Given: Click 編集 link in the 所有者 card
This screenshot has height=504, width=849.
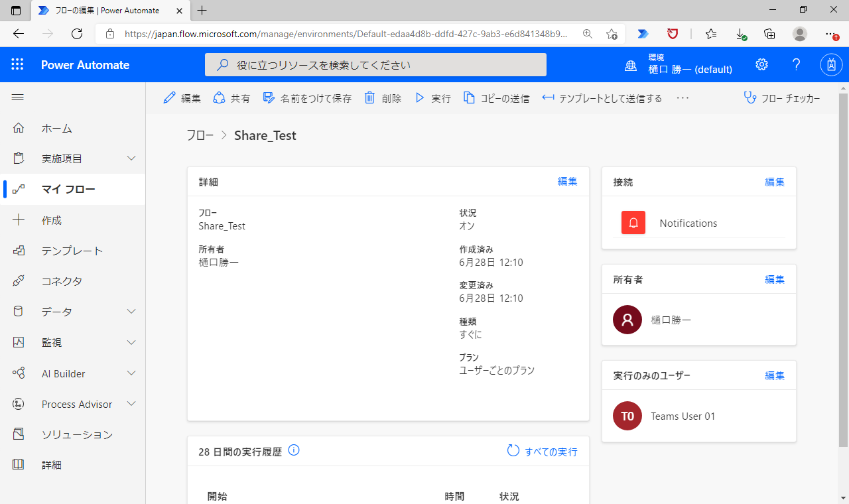Looking at the screenshot, I should point(775,279).
